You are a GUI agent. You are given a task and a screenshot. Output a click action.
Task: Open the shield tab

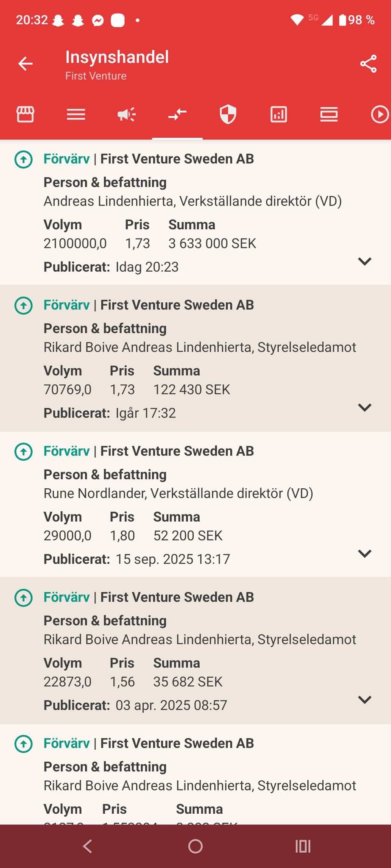coord(228,114)
